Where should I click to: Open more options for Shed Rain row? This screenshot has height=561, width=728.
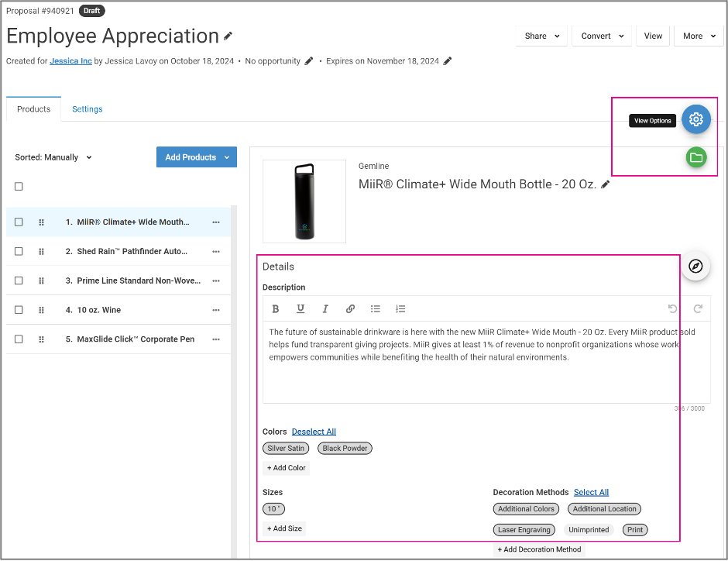click(x=216, y=252)
